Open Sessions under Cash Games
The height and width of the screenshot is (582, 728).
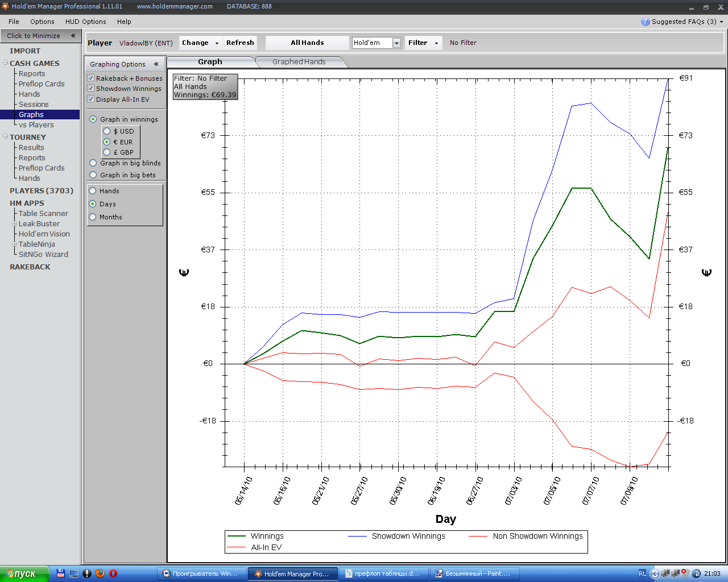tap(34, 105)
